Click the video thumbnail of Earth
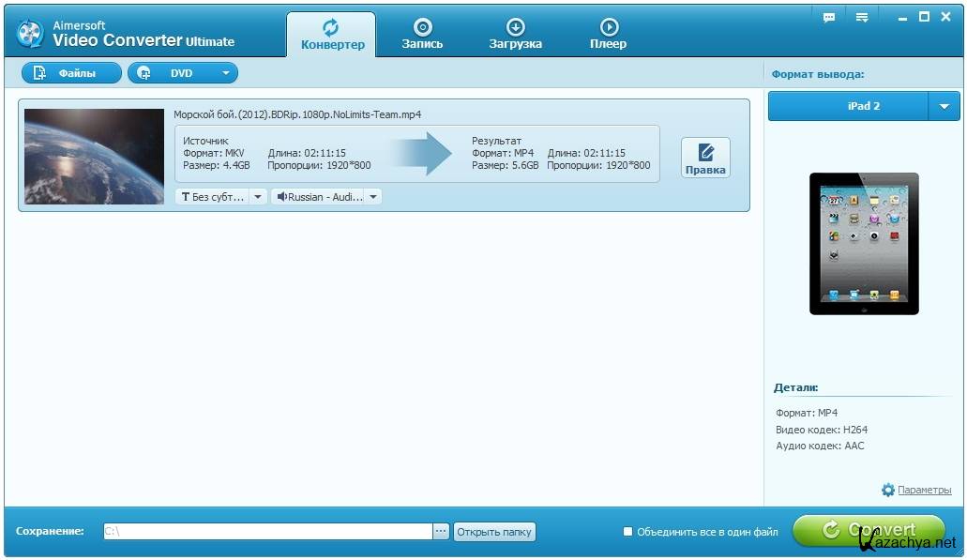This screenshot has height=560, width=967. pyautogui.click(x=94, y=156)
